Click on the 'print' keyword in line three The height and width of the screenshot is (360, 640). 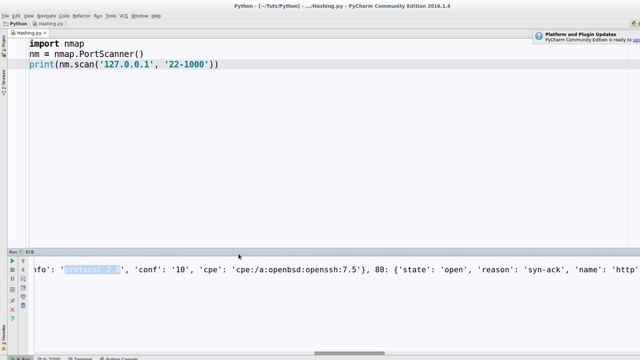tap(42, 64)
